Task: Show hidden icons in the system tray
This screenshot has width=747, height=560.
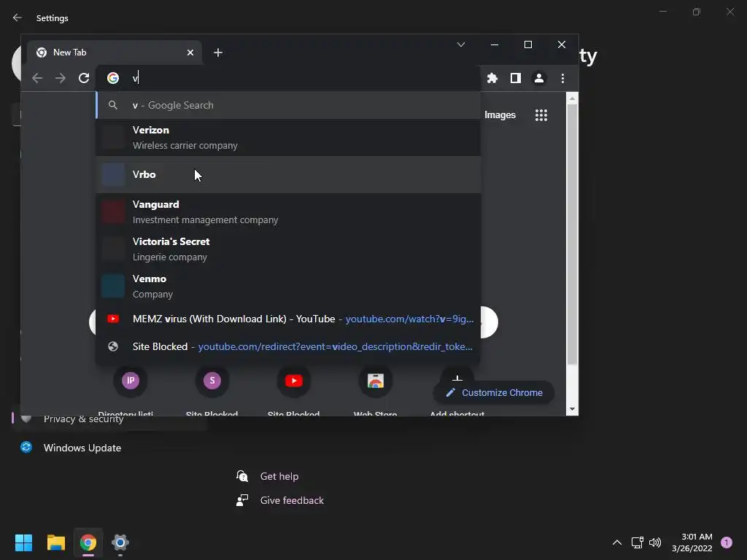Action: tap(617, 542)
